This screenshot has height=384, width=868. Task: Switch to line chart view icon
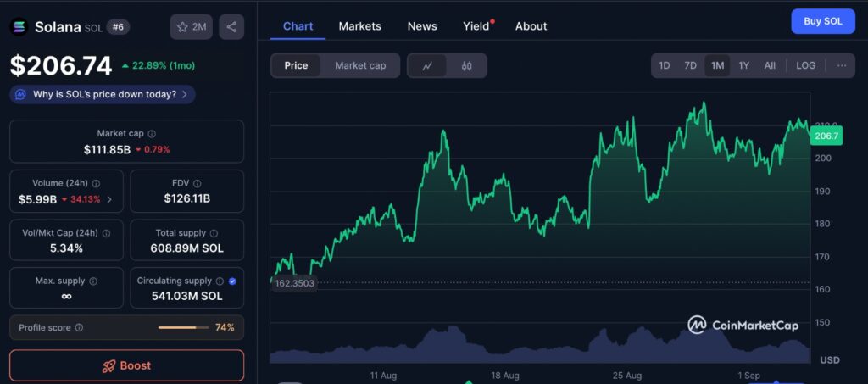click(x=427, y=66)
